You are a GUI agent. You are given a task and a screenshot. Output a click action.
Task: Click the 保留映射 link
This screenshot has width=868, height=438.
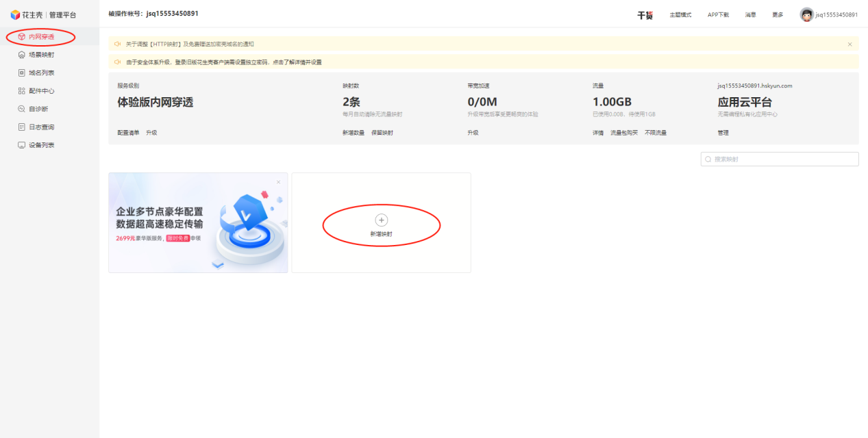coord(382,133)
